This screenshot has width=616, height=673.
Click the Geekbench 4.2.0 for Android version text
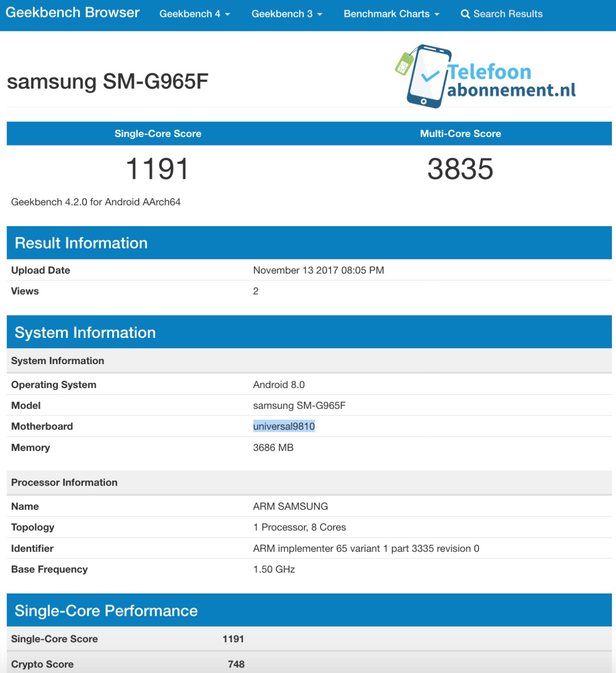[96, 202]
